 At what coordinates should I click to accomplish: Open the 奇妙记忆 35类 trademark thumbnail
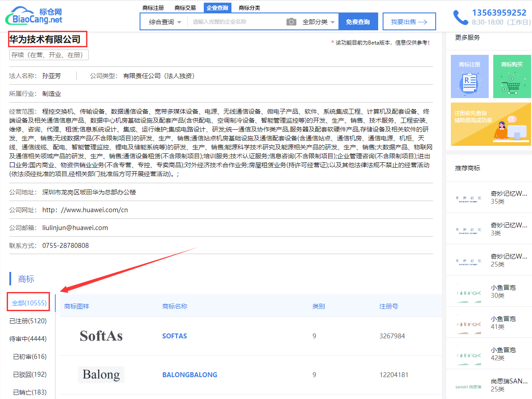[x=468, y=199]
